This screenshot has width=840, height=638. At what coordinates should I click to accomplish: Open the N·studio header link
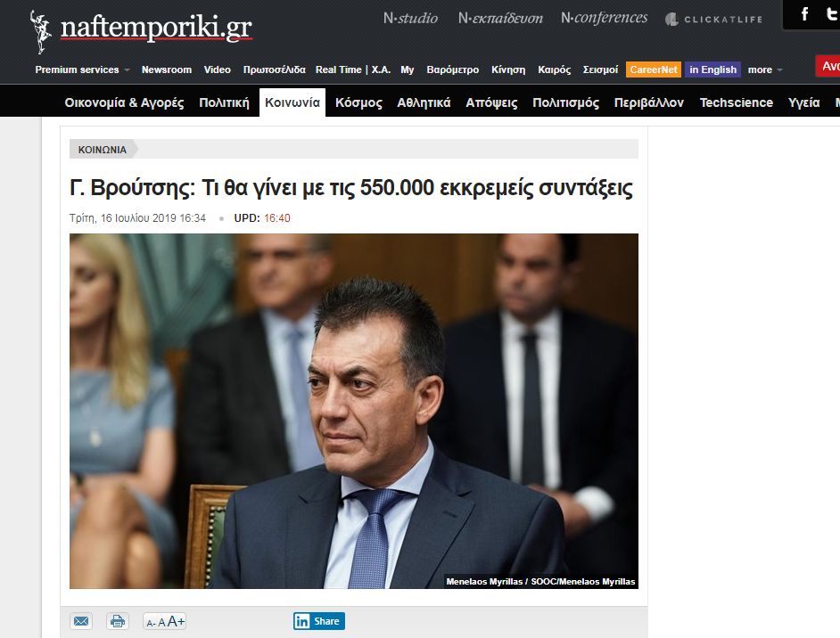pyautogui.click(x=410, y=18)
